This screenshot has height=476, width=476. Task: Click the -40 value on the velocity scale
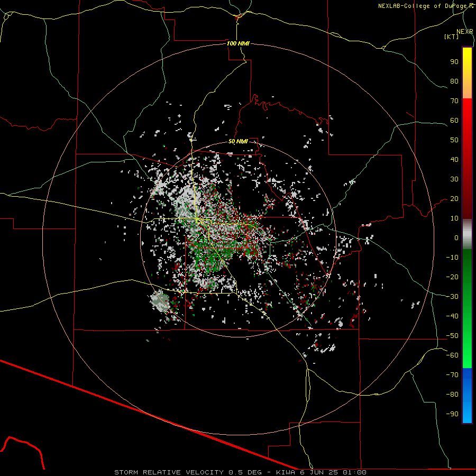pyautogui.click(x=452, y=316)
